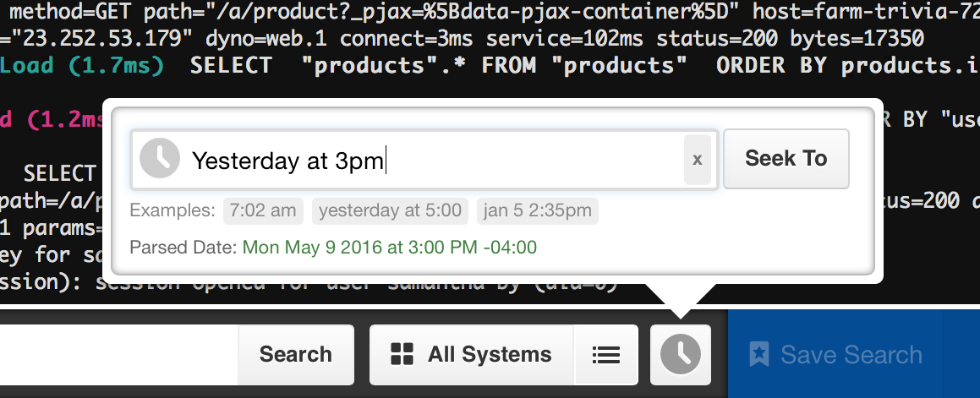Image resolution: width=980 pixels, height=398 pixels.
Task: Clear the time entry with the x button
Action: pyautogui.click(x=698, y=160)
